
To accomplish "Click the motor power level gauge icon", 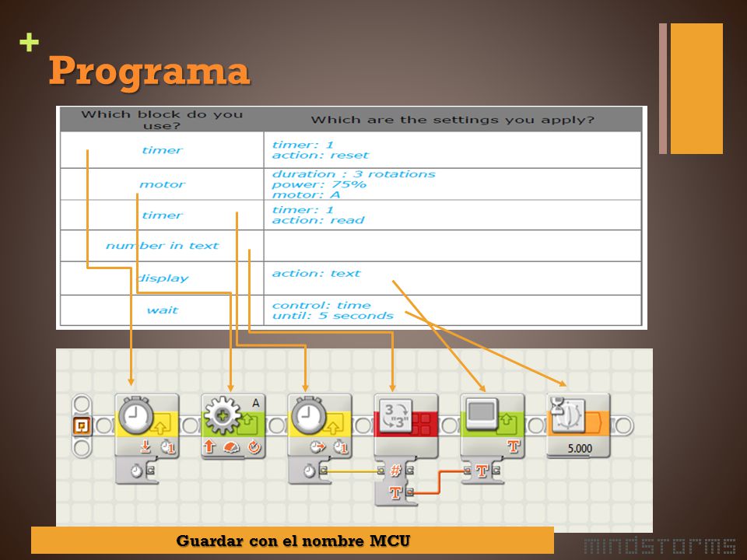I will pyautogui.click(x=232, y=447).
